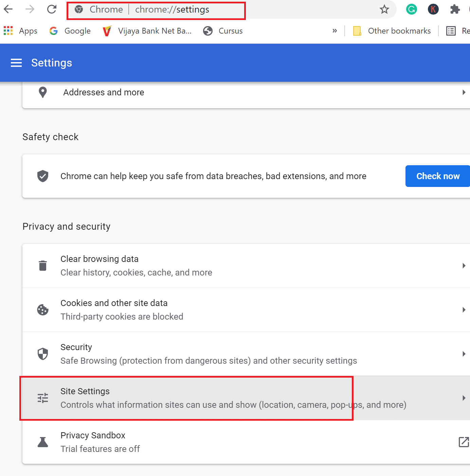Open the Extensions puzzle piece menu
The height and width of the screenshot is (476, 470).
click(455, 9)
